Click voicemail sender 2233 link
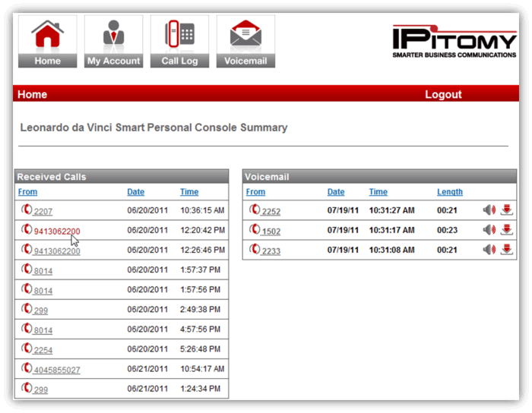This screenshot has height=413, width=532. [271, 251]
